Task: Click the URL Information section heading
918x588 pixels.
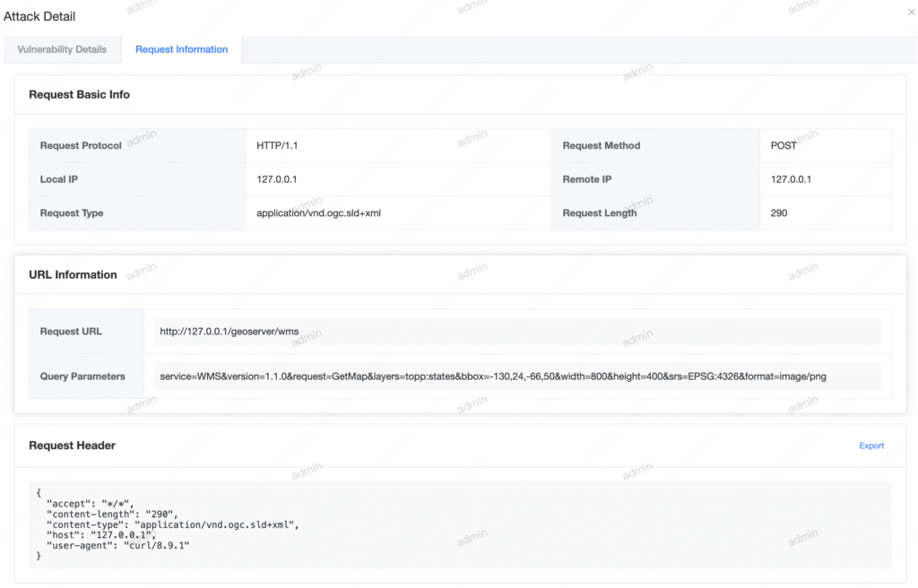Action: coord(73,274)
